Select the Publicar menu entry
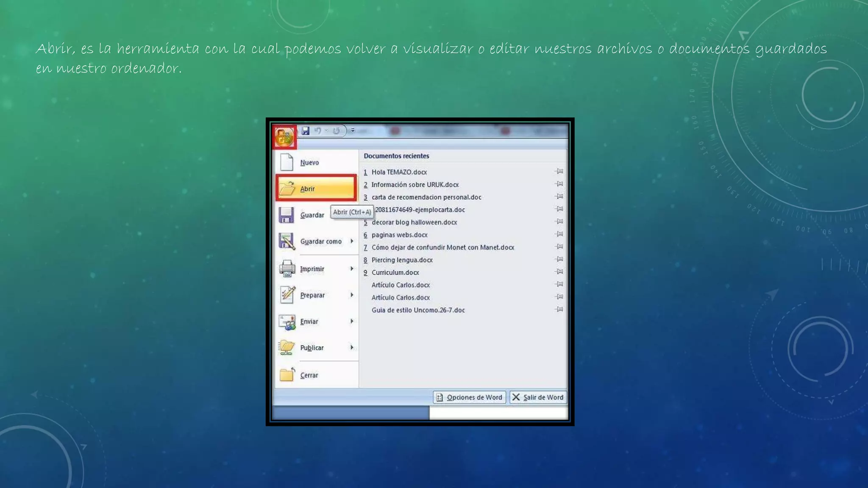 (x=317, y=348)
